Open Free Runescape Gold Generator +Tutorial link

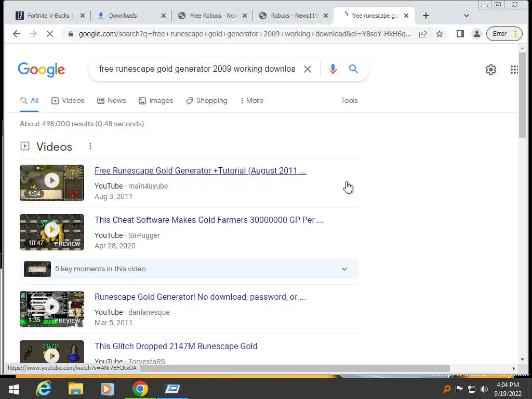pos(200,170)
